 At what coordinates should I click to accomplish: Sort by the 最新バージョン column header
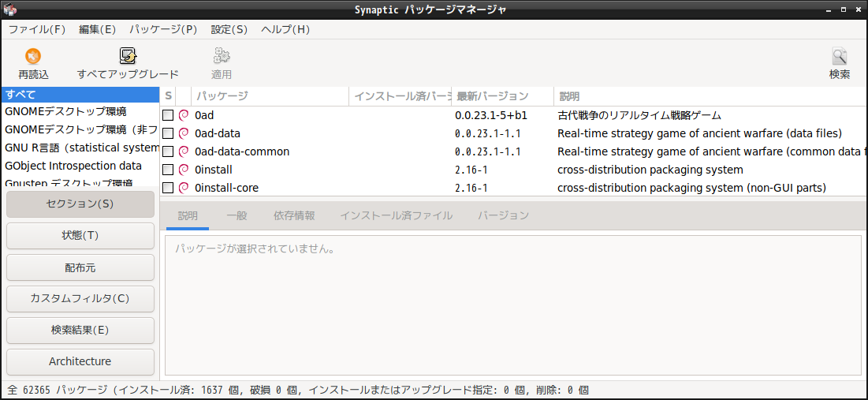pyautogui.click(x=503, y=95)
